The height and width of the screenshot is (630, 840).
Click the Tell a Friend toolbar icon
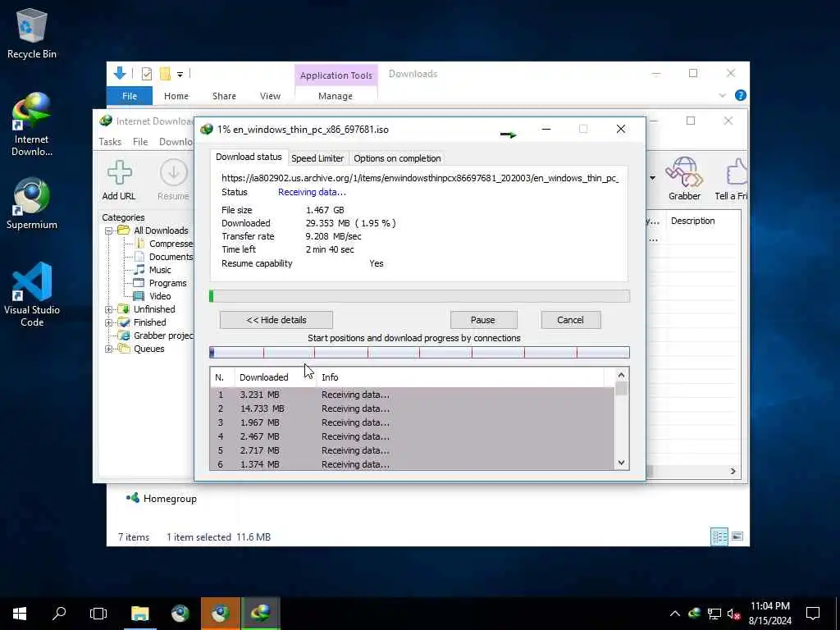coord(732,179)
